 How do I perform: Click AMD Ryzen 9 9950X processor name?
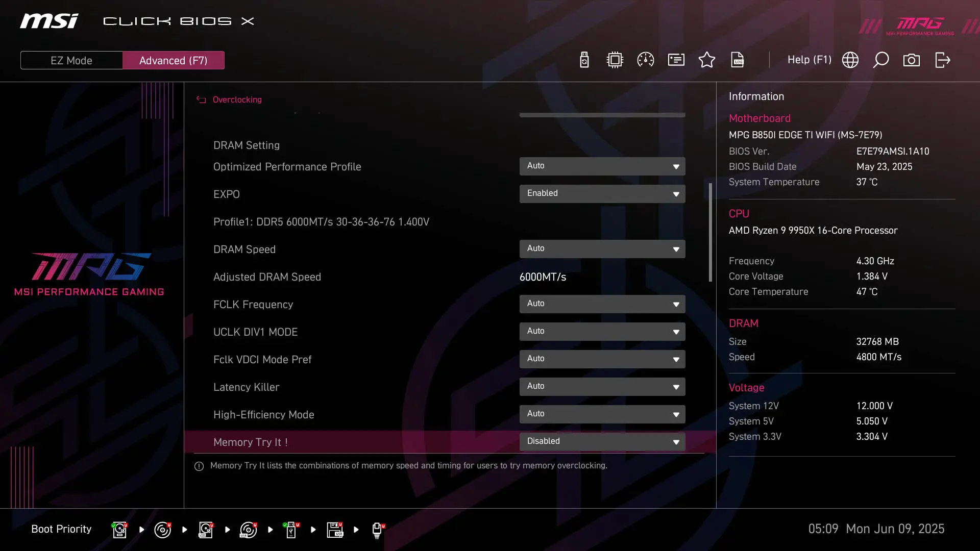[813, 231]
